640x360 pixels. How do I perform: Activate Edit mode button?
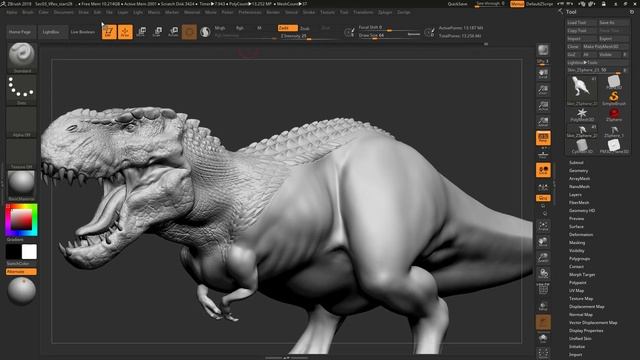pos(109,32)
